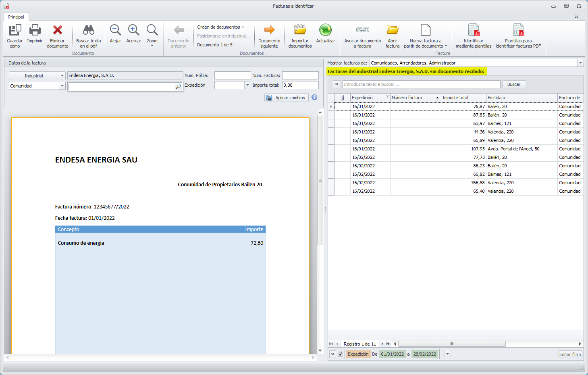Go to next document with Documento siguiente

pos(269,31)
